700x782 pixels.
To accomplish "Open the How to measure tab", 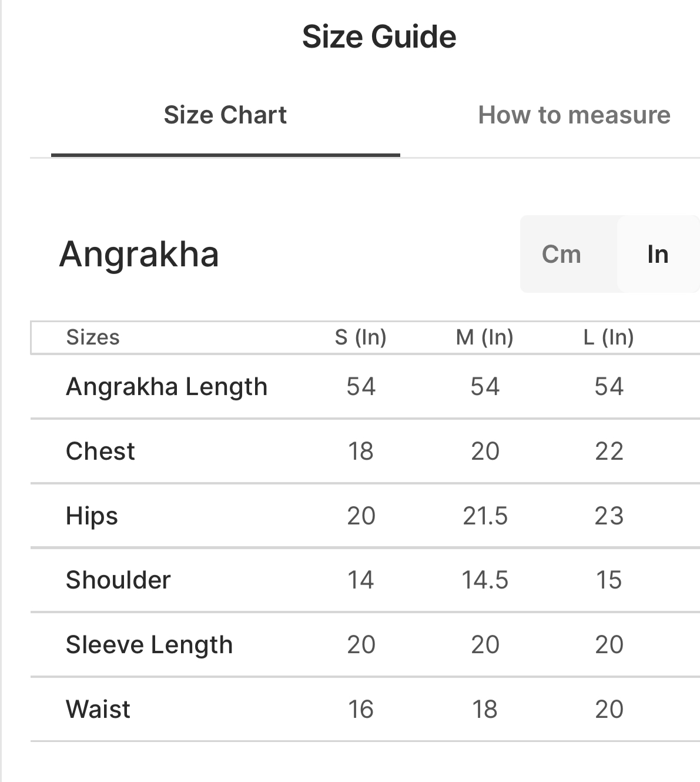I will 574,115.
